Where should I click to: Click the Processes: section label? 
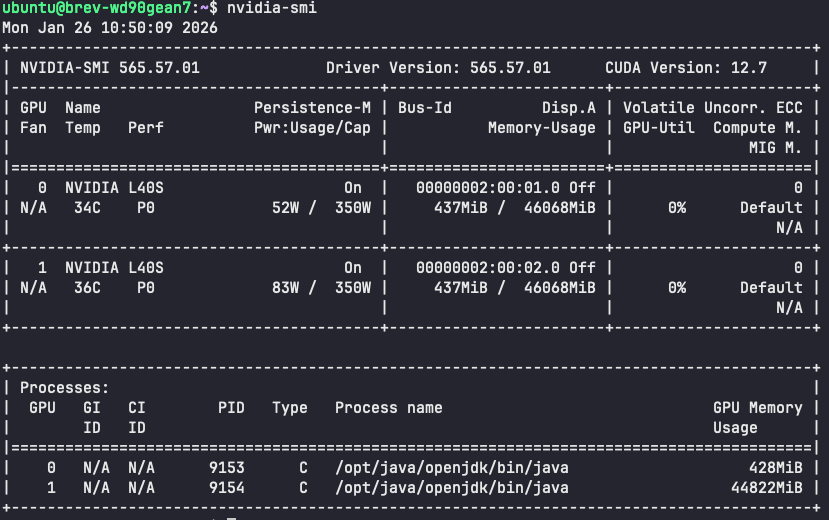click(x=64, y=388)
